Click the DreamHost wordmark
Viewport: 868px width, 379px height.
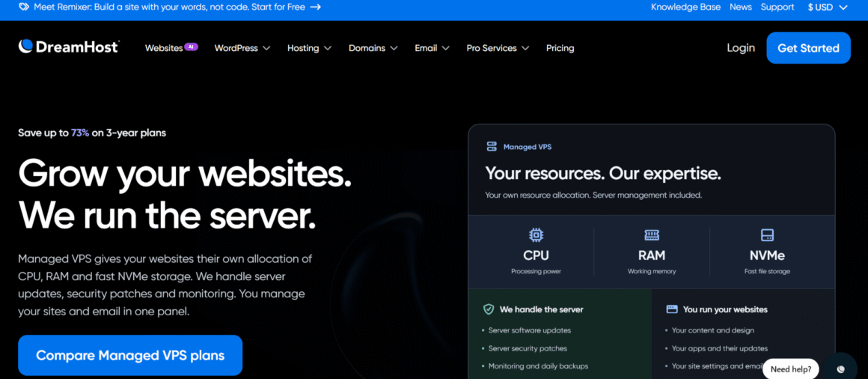click(77, 47)
